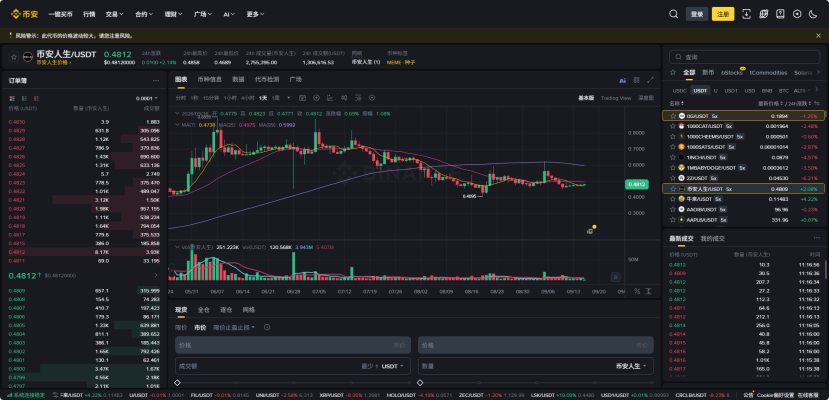Open the chart settings hexagon icon
Screen dimensions: 829x400
tap(372, 98)
